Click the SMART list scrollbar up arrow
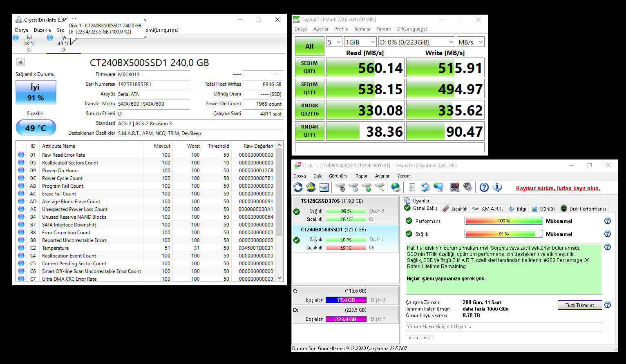 click(x=279, y=145)
